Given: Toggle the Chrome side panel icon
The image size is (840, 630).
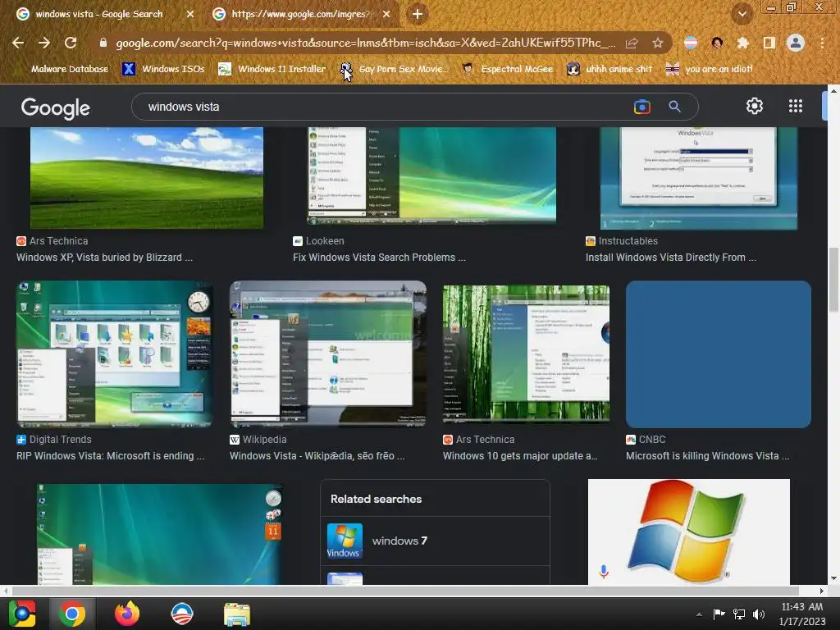Looking at the screenshot, I should coord(769,43).
